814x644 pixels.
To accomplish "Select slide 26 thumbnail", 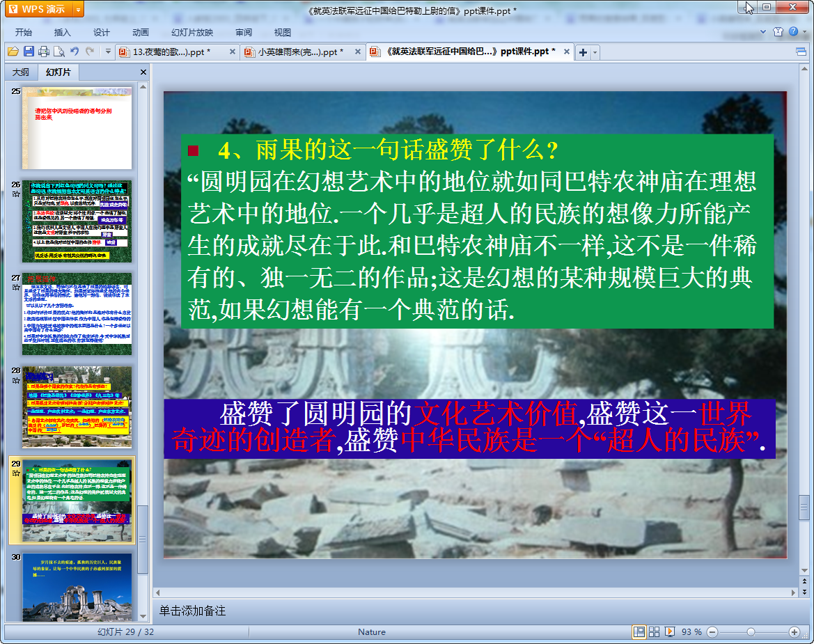I will (77, 221).
